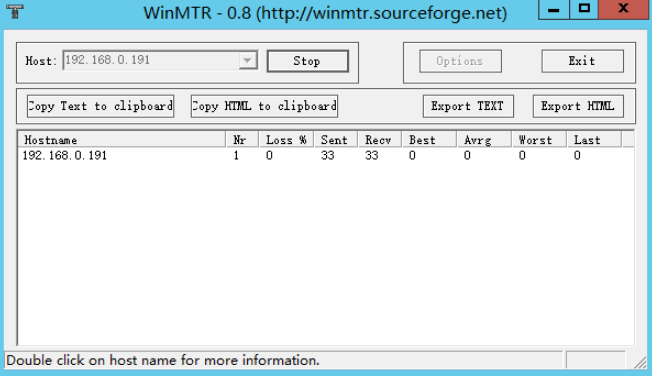Click the Nr value 1 in the row

click(236, 156)
